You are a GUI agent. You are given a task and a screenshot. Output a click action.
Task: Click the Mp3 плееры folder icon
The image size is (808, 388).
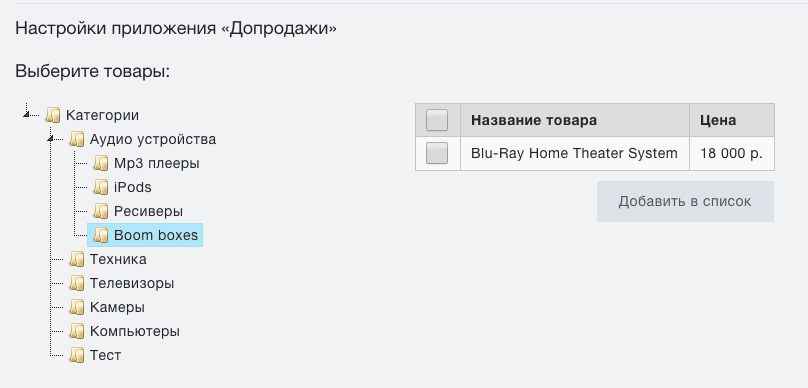[x=100, y=163]
